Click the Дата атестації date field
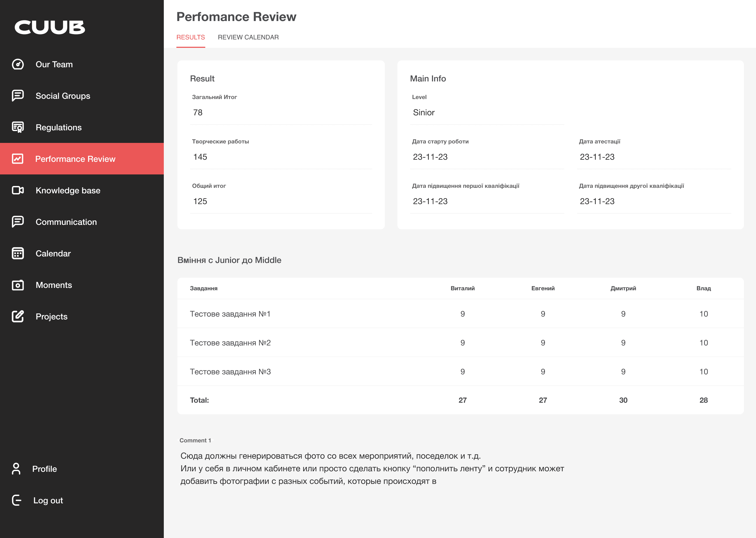This screenshot has height=538, width=756. (654, 157)
